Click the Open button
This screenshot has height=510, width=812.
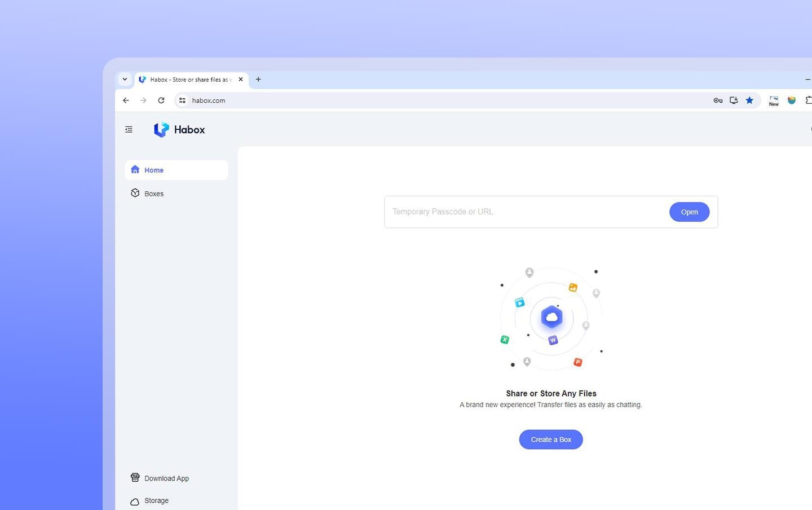(689, 212)
